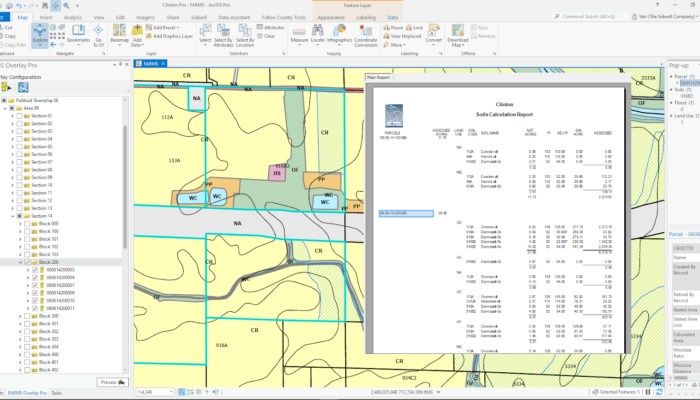
Task: Check the Block 300 checkbox
Action: click(x=27, y=316)
